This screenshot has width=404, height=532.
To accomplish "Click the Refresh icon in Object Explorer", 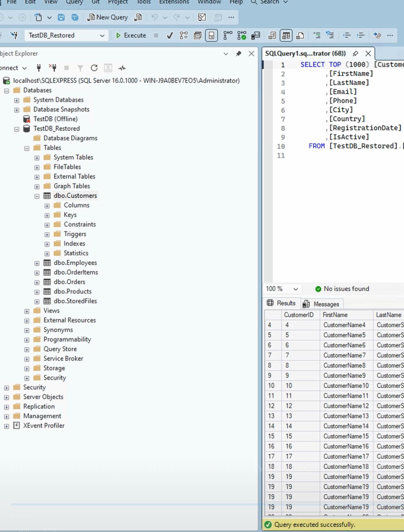I will 94,68.
